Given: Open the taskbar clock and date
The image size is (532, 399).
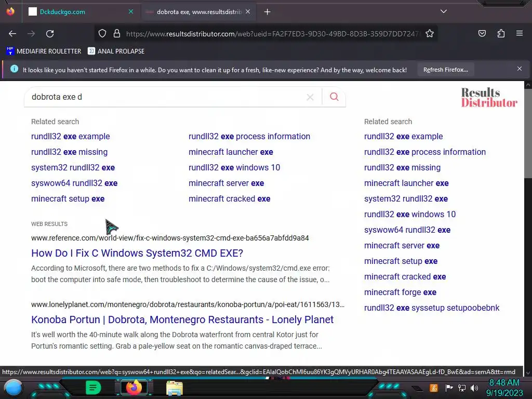Looking at the screenshot, I should point(504,388).
